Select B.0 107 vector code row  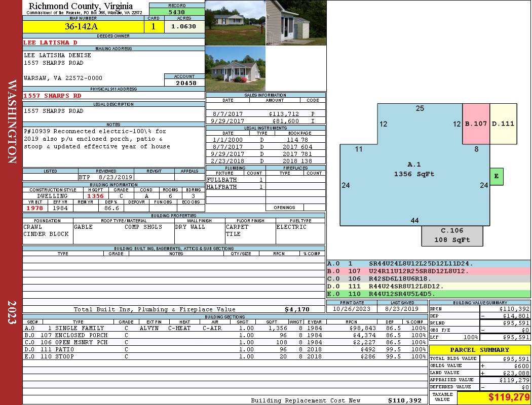click(428, 271)
